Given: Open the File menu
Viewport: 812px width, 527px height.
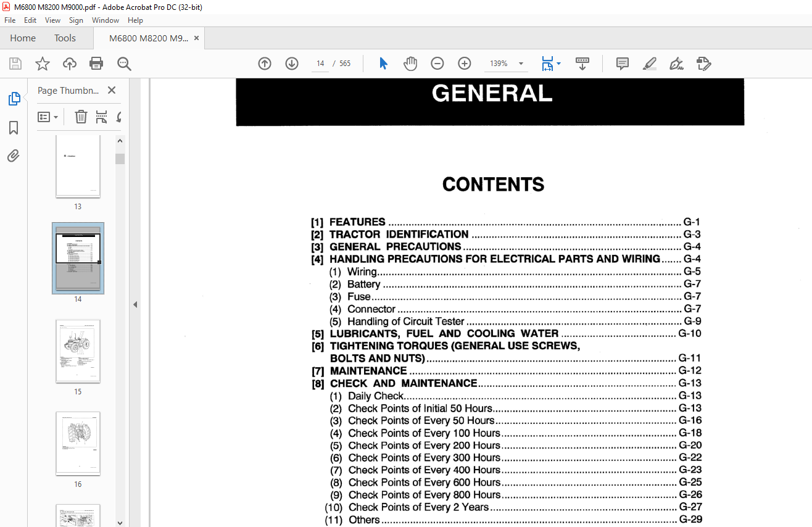Looking at the screenshot, I should 10,20.
